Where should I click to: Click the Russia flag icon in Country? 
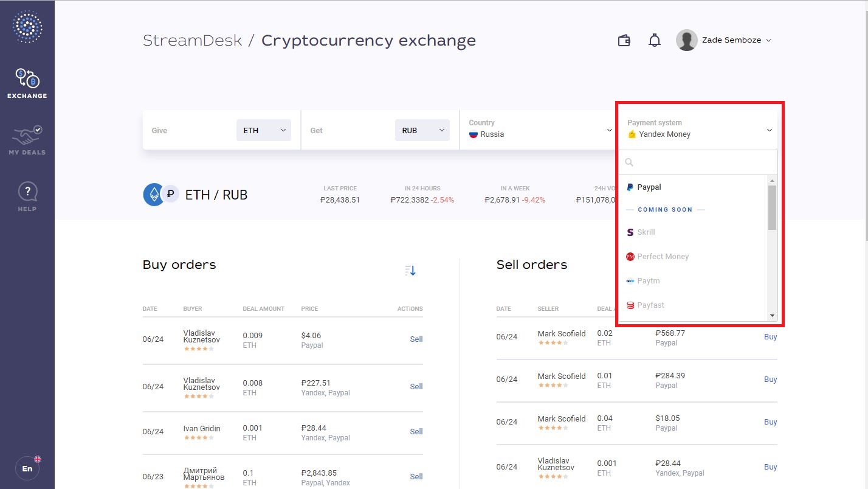coord(474,134)
